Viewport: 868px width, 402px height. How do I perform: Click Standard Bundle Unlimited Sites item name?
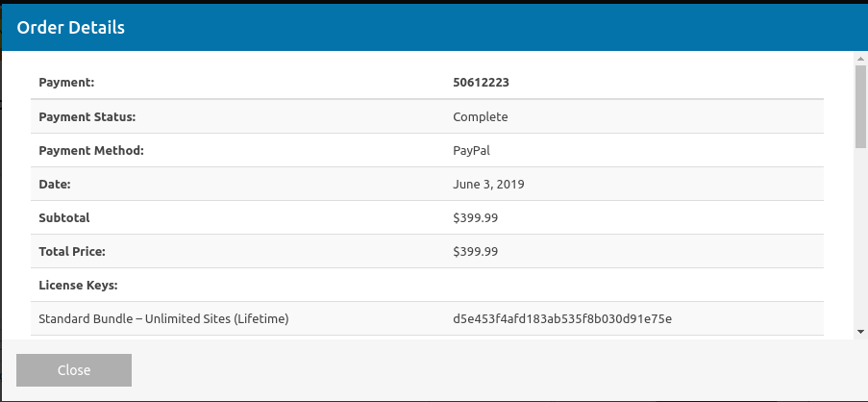(x=163, y=319)
